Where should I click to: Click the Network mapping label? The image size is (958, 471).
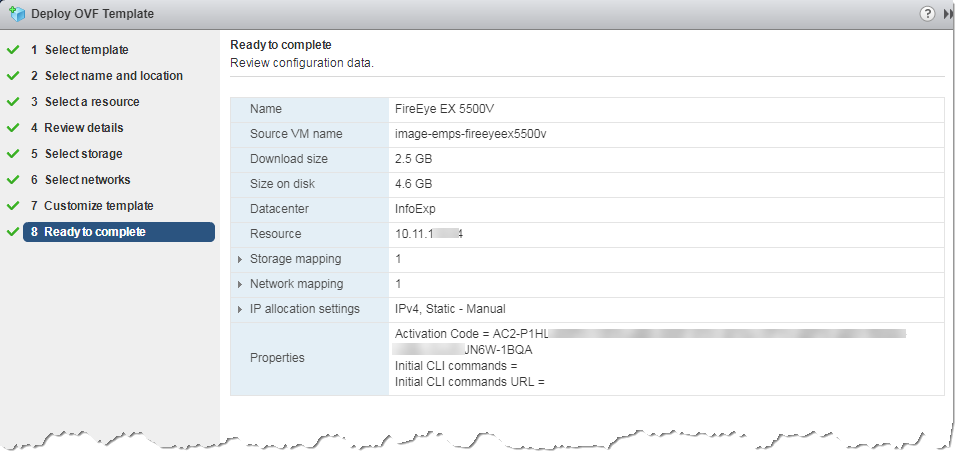(x=296, y=284)
